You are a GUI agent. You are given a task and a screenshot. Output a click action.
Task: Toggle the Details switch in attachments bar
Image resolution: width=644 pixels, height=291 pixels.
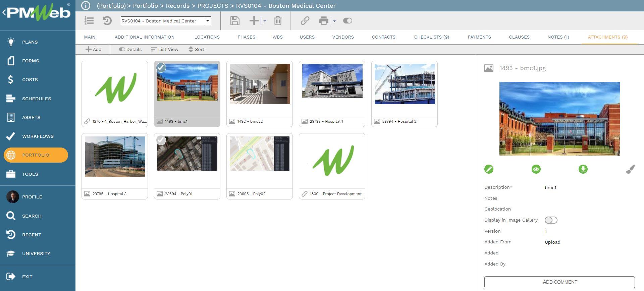[122, 49]
